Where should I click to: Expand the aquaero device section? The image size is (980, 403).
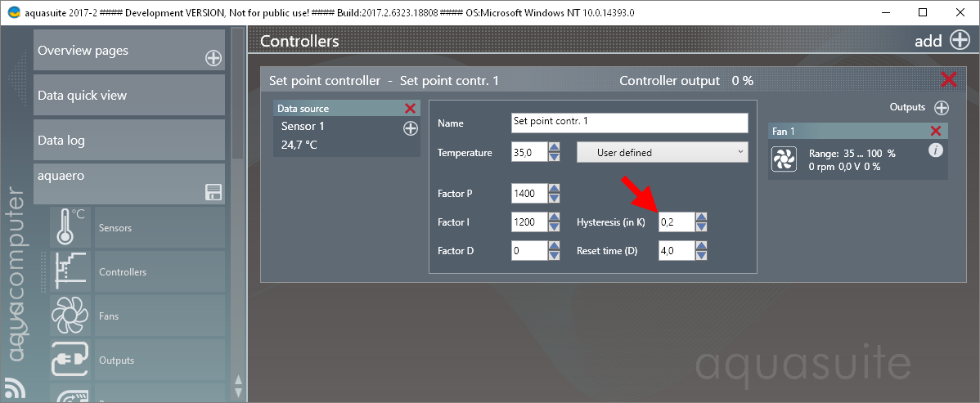128,184
